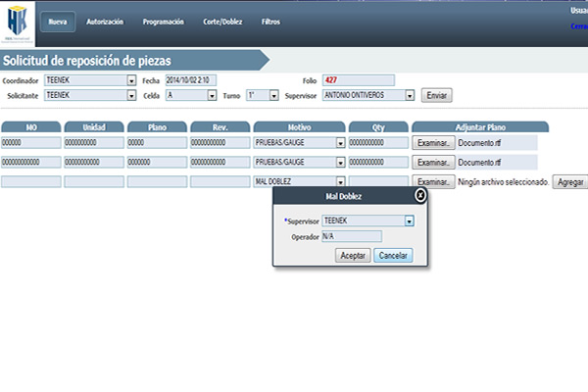Expand the Celda dropdown
The image size is (588, 392).
click(x=212, y=96)
